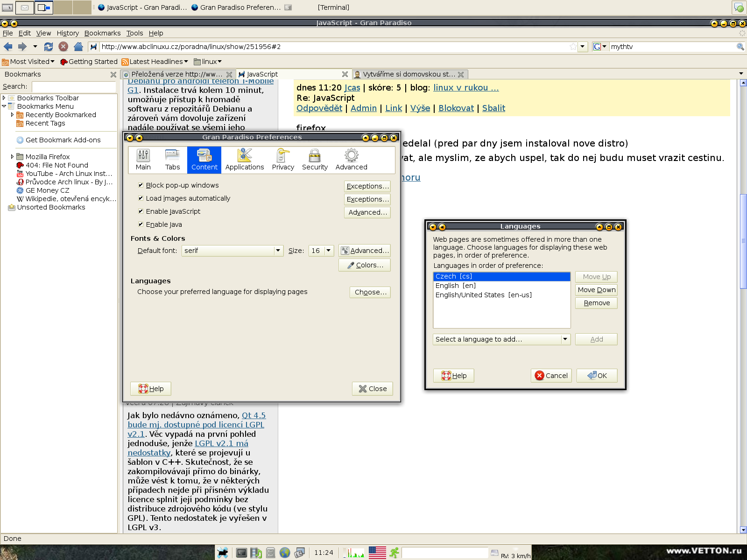Click Cancel in Languages dialog

(551, 376)
